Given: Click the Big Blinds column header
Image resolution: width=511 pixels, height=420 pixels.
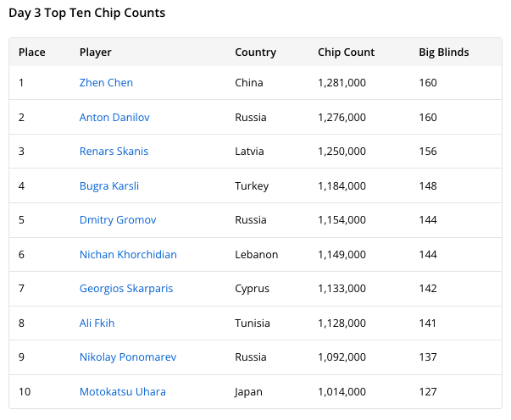Looking at the screenshot, I should click(x=443, y=52).
